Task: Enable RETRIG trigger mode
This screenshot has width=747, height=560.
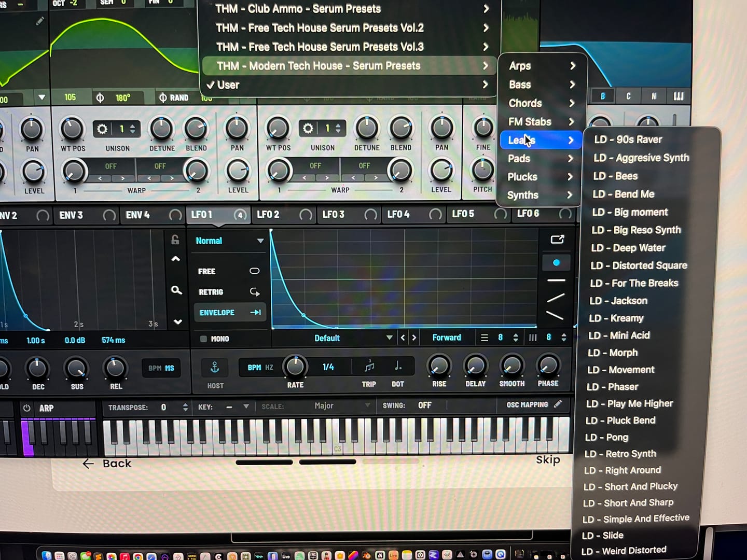Action: [x=229, y=292]
